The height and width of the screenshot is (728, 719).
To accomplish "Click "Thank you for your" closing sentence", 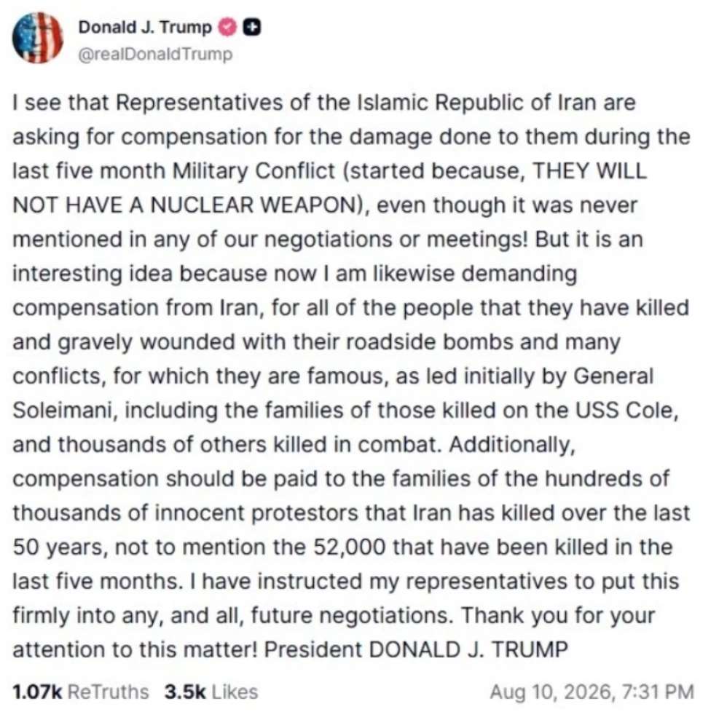I will (x=558, y=616).
